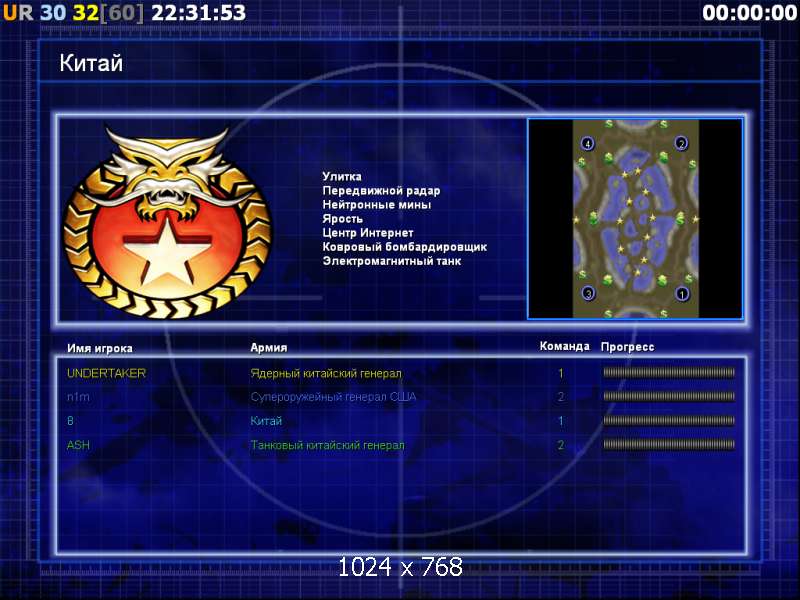Image resolution: width=800 pixels, height=600 pixels.
Task: Click the Улитка list entry
Action: pyautogui.click(x=342, y=177)
